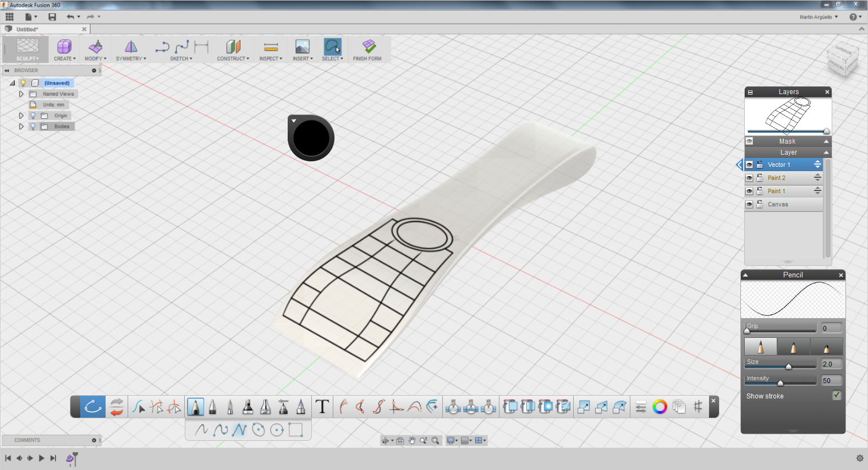Open the Martin Argüello account dropdown
Screen dimensions: 868x470
[x=818, y=17]
